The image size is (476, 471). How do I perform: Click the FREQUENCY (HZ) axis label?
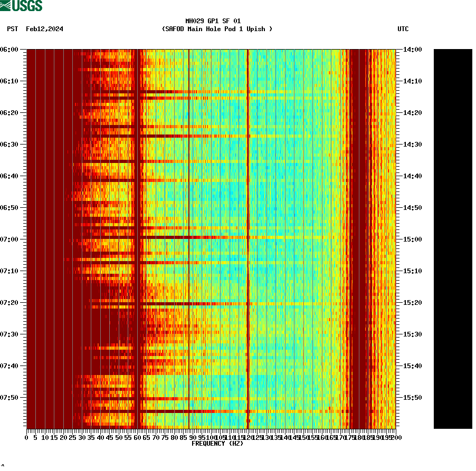(217, 443)
